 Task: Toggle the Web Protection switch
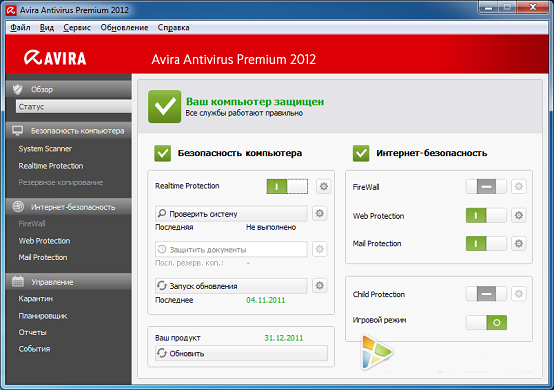point(486,215)
